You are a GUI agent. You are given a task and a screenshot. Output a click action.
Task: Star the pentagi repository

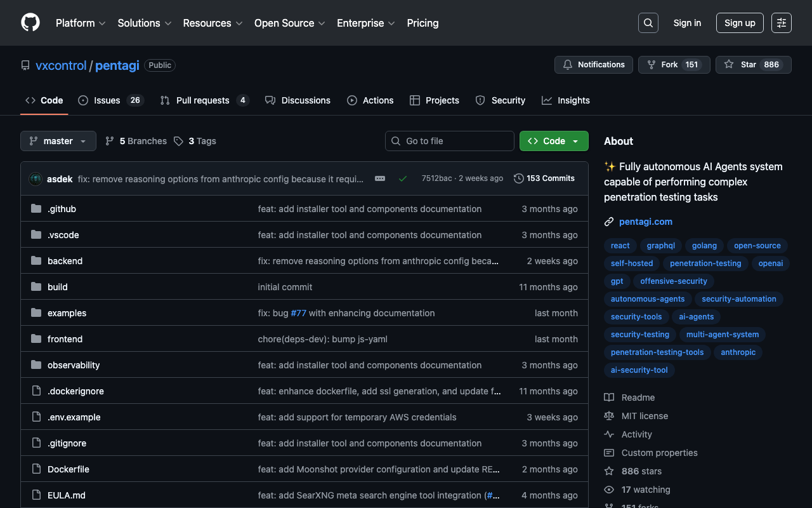click(x=742, y=65)
